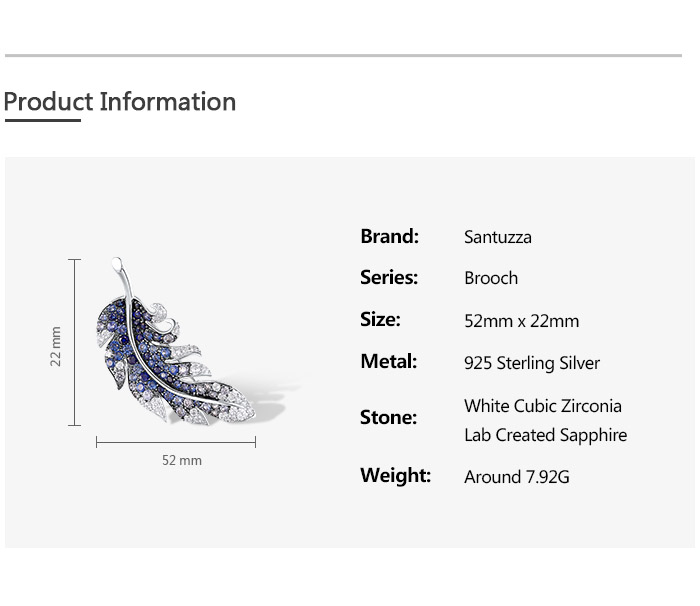The width and height of the screenshot is (700, 606).
Task: Select the 52mm x 22mm size value
Action: [x=521, y=321]
